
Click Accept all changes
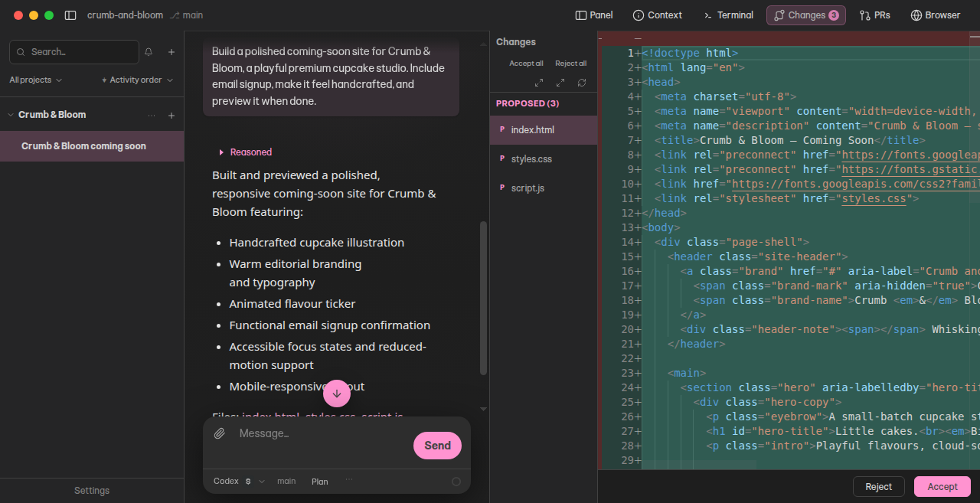[527, 64]
